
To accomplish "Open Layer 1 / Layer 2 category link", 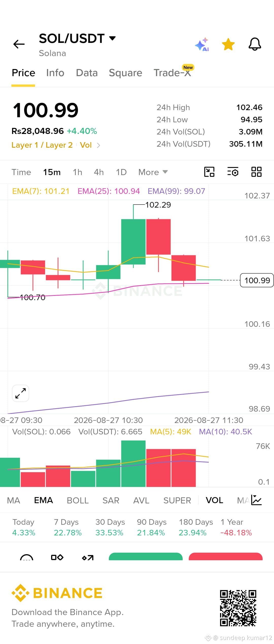I will click(x=42, y=145).
